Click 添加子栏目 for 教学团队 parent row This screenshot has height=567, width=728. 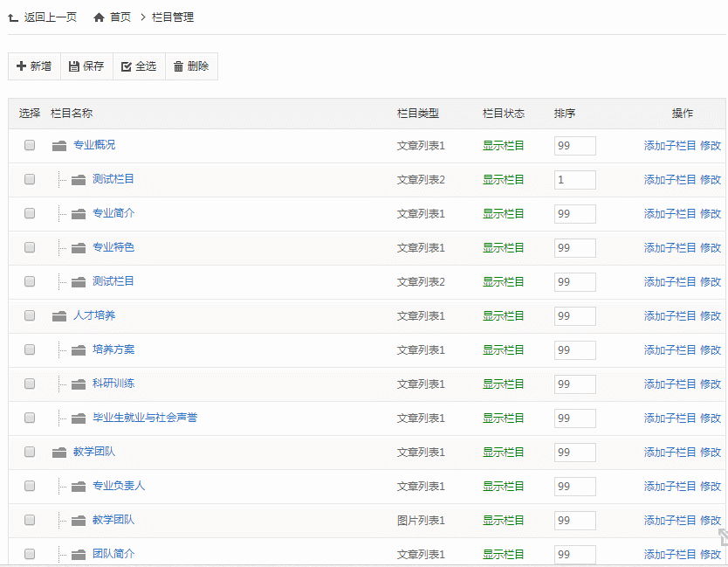[x=670, y=453]
